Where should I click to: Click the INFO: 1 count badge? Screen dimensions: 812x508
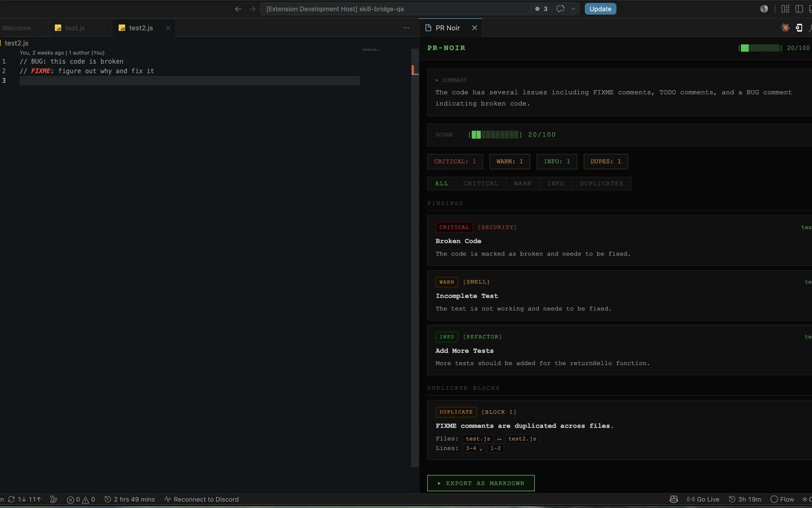pos(557,162)
